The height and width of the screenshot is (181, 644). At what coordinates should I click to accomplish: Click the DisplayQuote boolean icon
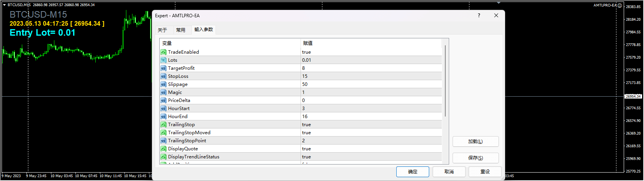click(163, 149)
